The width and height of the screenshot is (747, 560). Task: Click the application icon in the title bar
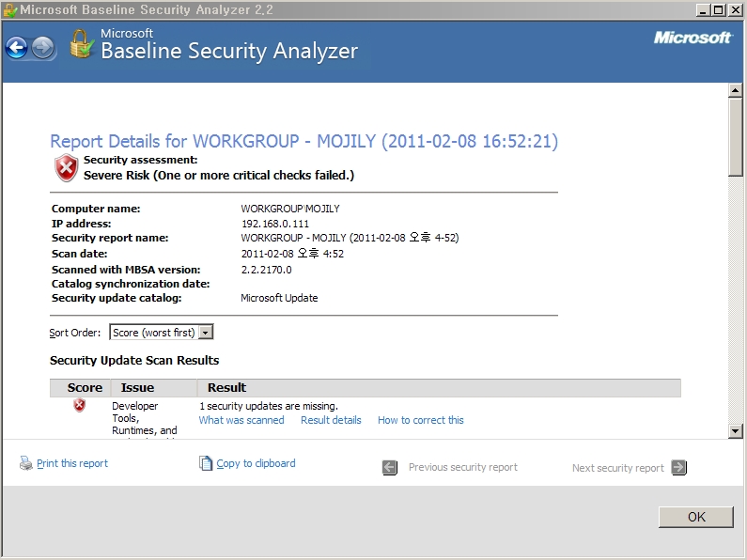(x=9, y=10)
